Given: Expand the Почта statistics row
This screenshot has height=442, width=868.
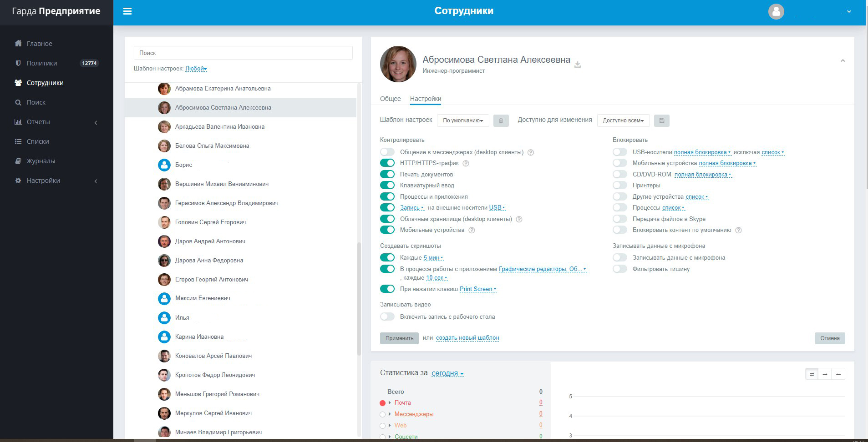Looking at the screenshot, I should click(390, 403).
